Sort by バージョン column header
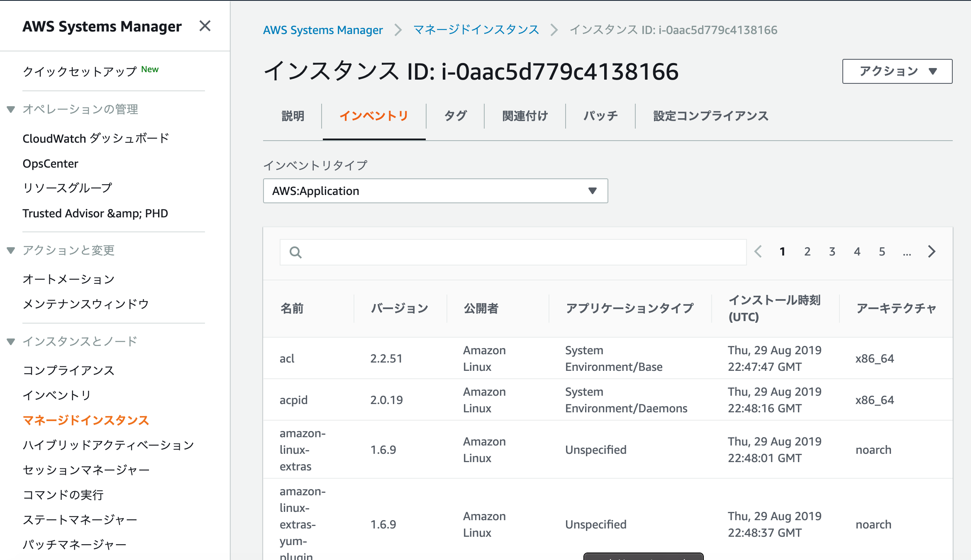971x560 pixels. coord(400,309)
